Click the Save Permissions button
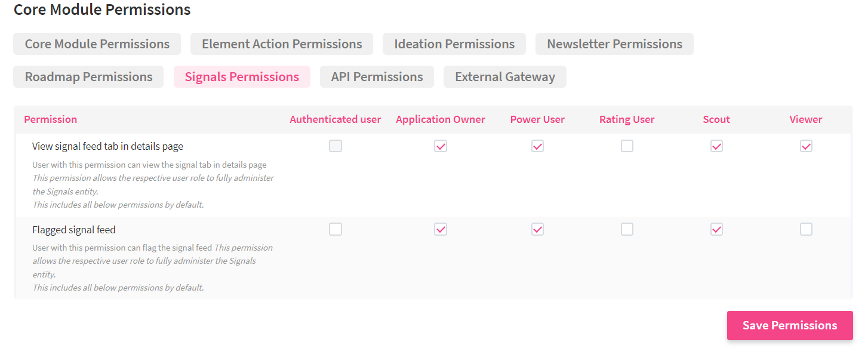The image size is (868, 361). (789, 326)
